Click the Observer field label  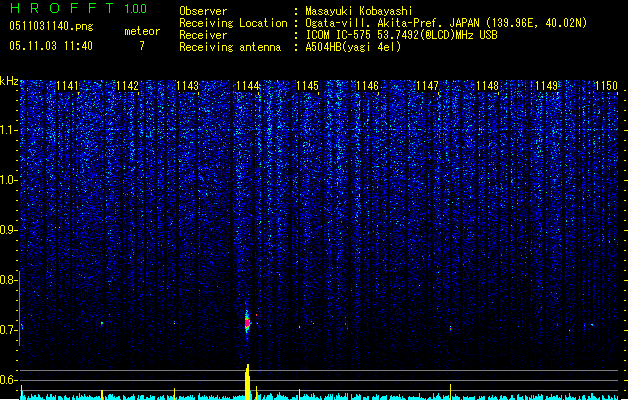click(x=203, y=11)
